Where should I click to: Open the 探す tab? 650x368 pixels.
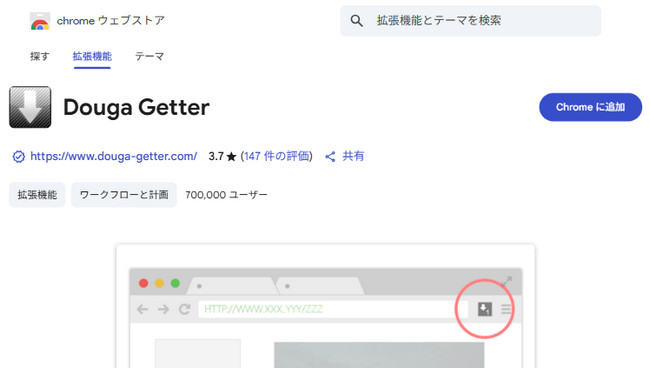[40, 56]
